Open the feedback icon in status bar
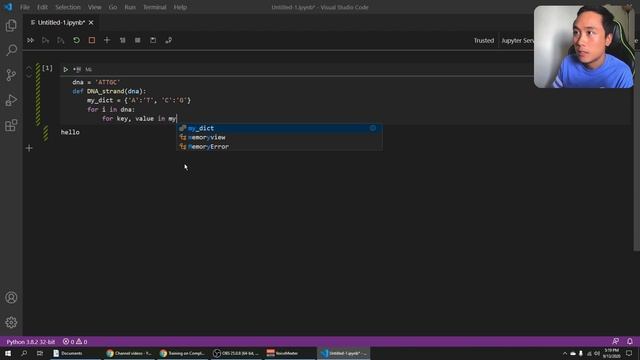Screen dimensions: 640x360 click(x=616, y=341)
